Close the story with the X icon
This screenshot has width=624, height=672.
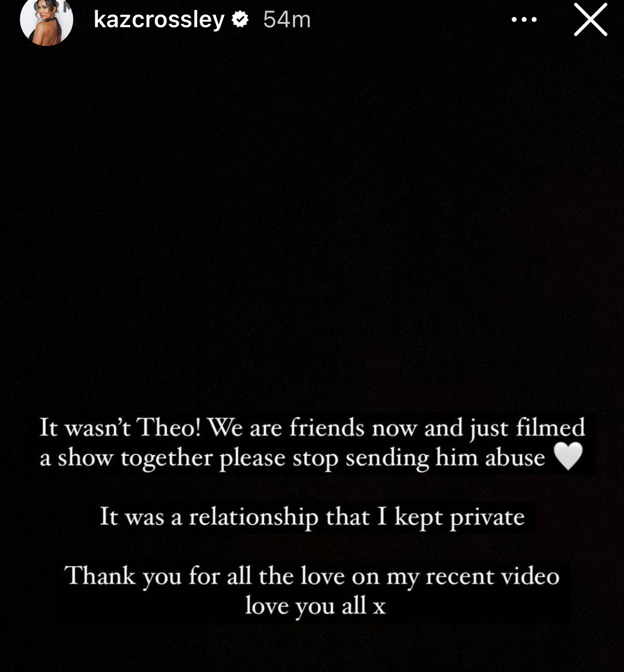click(590, 19)
